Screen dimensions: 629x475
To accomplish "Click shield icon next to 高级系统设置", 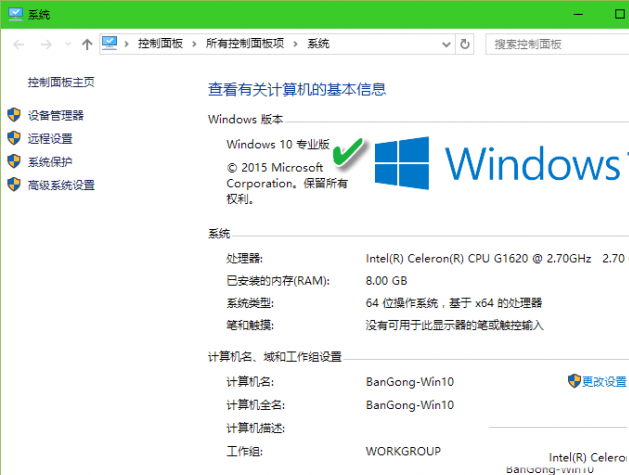I will [x=14, y=185].
